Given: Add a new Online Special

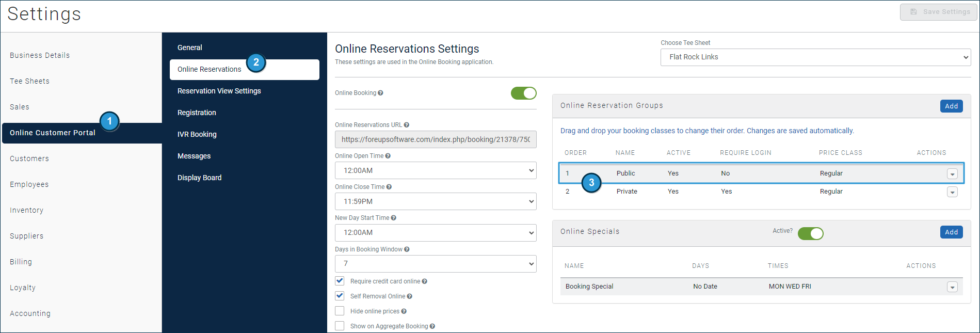Looking at the screenshot, I should click(x=951, y=232).
